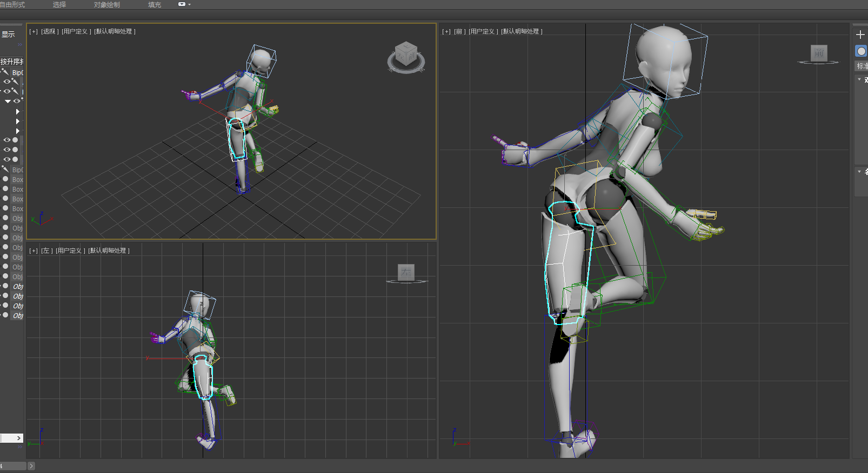The width and height of the screenshot is (868, 473).
Task: Click the 前 ViewCube face
Action: click(819, 53)
